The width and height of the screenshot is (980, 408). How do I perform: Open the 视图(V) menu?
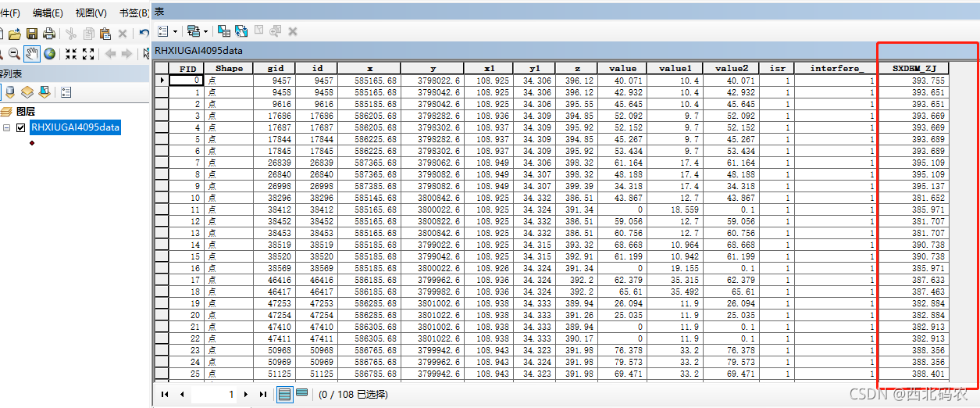point(91,13)
